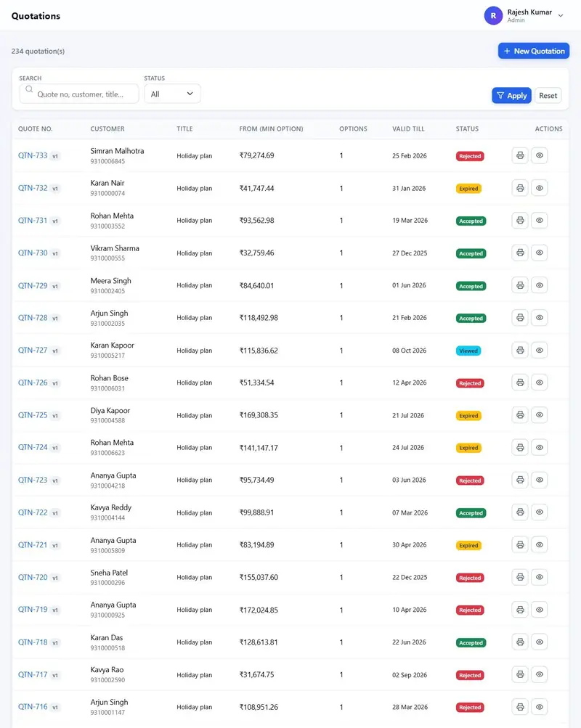
Task: Click the 234 quotation(s) count
Action: (x=38, y=51)
